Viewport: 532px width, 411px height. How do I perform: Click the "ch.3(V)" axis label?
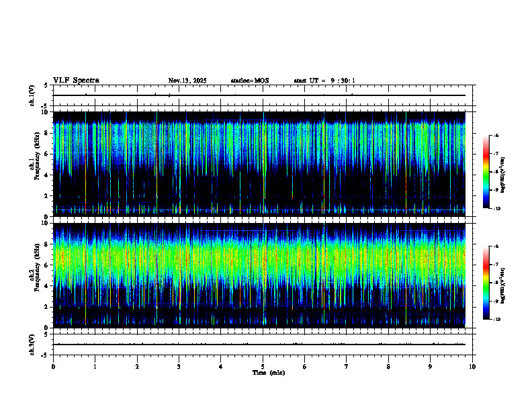[x=32, y=345]
